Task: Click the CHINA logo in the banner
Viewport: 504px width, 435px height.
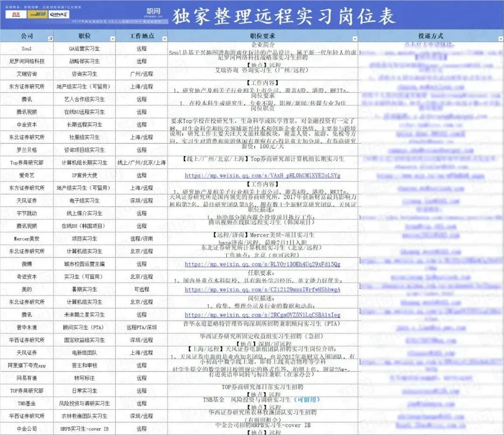Action: pyautogui.click(x=59, y=14)
